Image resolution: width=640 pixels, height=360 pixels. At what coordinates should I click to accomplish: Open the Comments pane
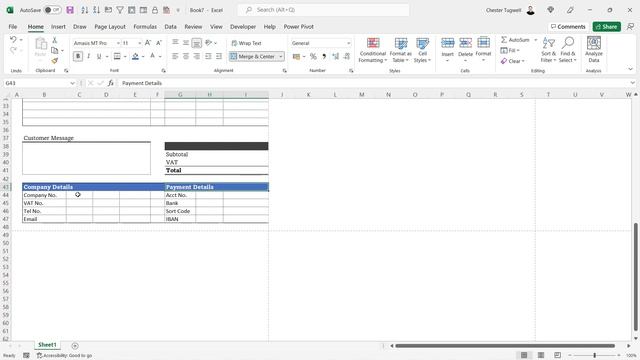pos(568,27)
